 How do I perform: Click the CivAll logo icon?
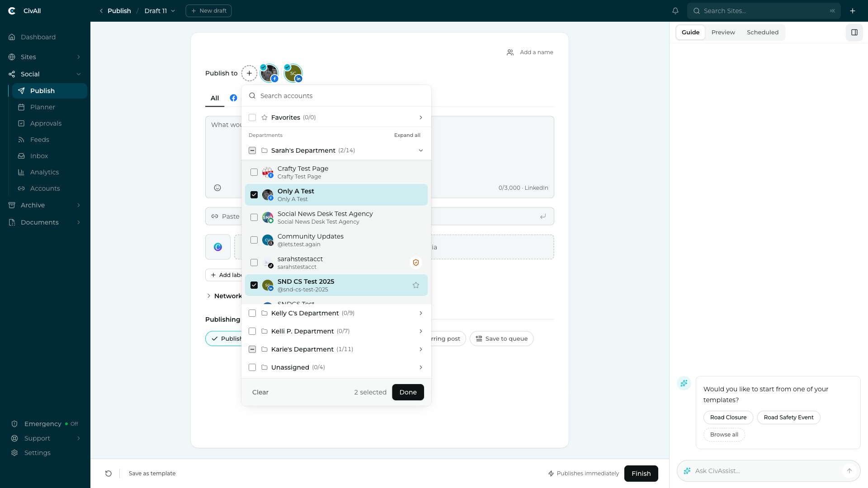[x=12, y=11]
